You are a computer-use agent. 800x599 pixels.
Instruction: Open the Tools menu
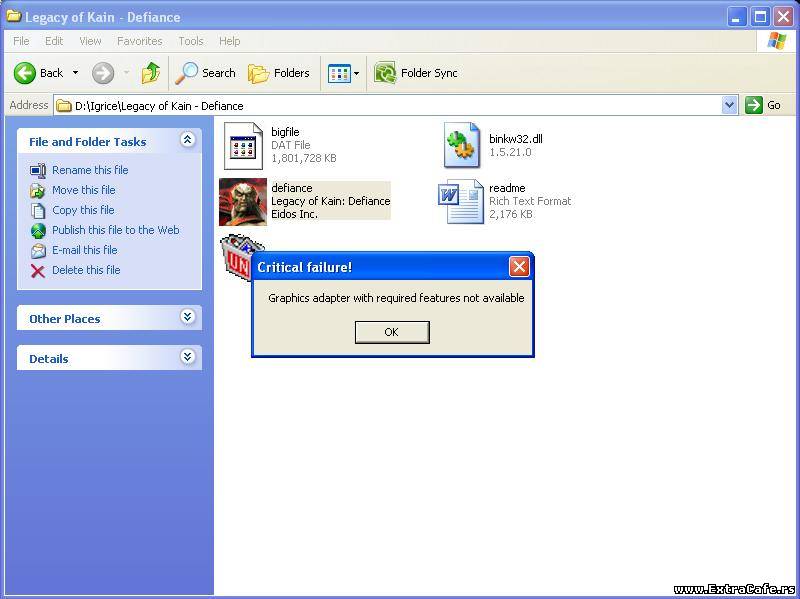coord(190,41)
